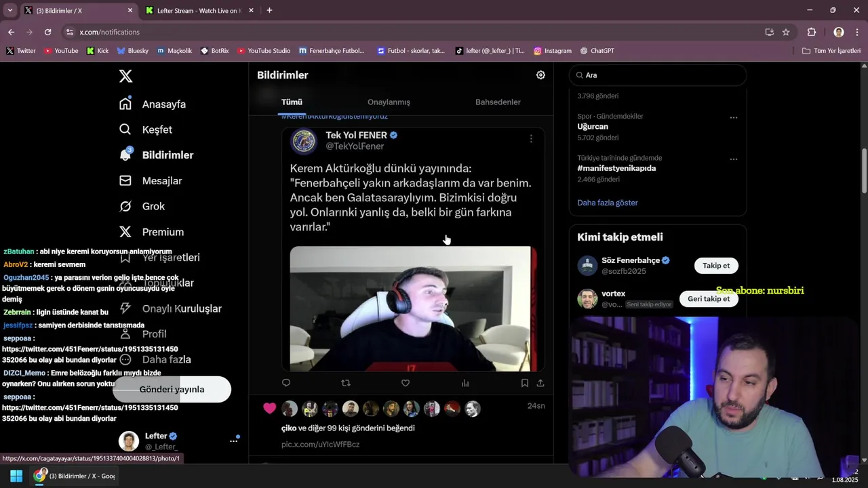Open Bluesky bookmark
The image size is (868, 488).
[x=132, y=51]
